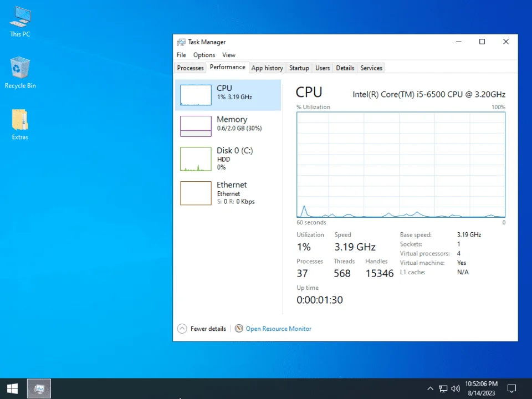Click the Utilization value 1%
The width and height of the screenshot is (532, 399).
(304, 247)
